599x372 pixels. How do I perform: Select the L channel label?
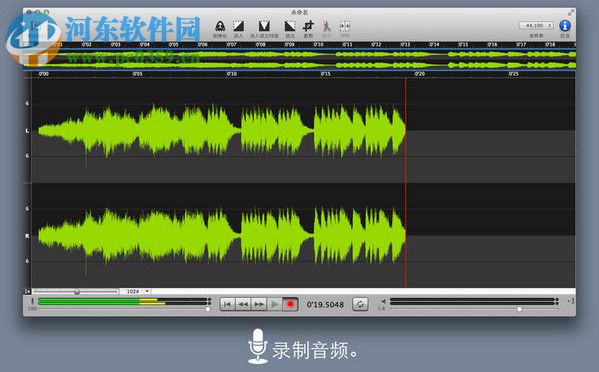tap(27, 131)
